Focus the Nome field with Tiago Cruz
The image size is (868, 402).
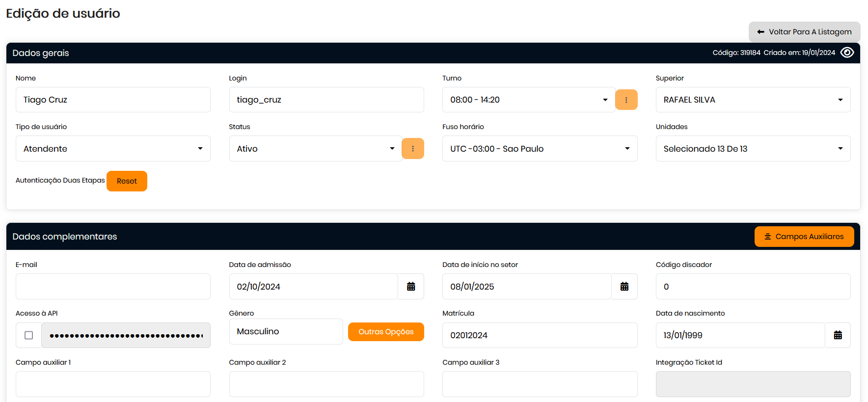tap(113, 100)
